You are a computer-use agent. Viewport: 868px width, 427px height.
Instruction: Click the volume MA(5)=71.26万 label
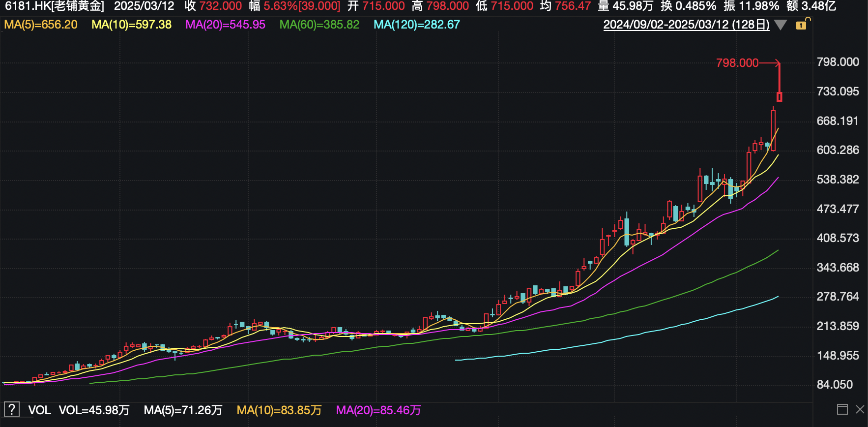tap(183, 410)
